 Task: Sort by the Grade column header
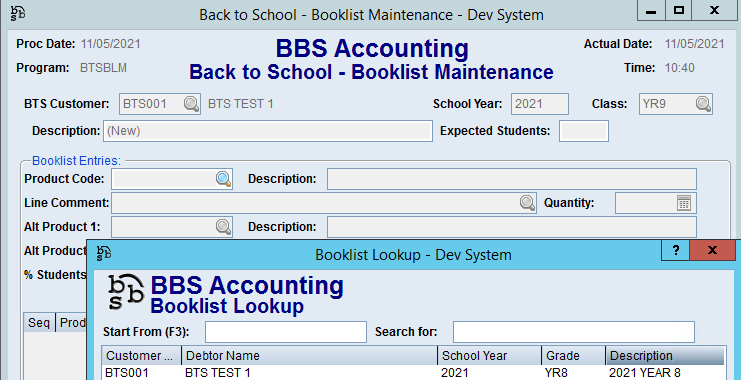[574, 355]
